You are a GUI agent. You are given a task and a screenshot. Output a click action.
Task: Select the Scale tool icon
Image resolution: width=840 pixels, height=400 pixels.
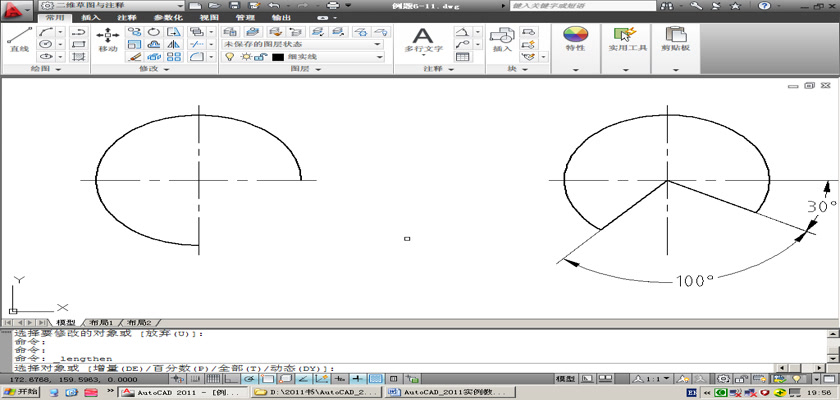(134, 44)
